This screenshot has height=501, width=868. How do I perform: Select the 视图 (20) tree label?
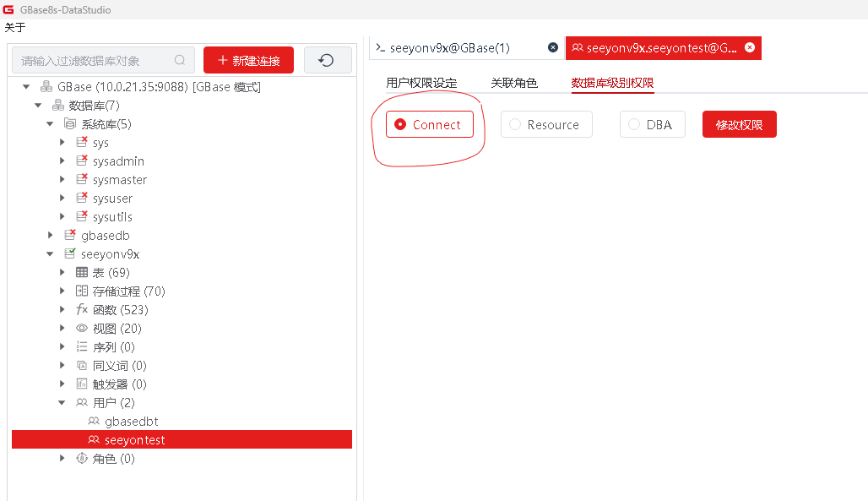tap(117, 328)
